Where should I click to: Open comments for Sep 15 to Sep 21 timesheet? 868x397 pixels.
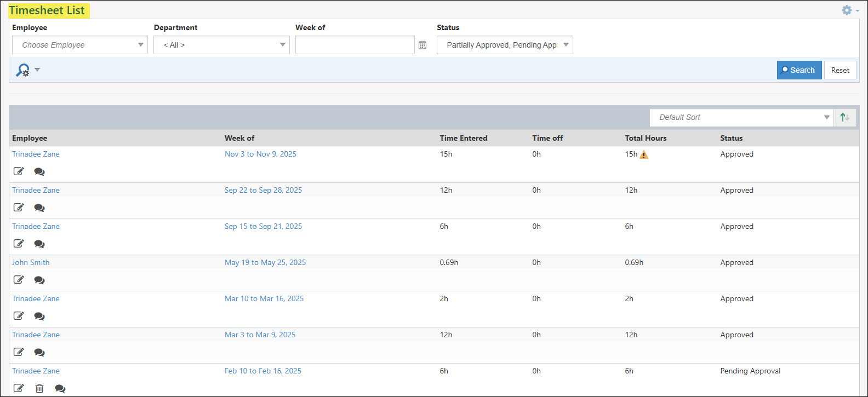point(39,244)
